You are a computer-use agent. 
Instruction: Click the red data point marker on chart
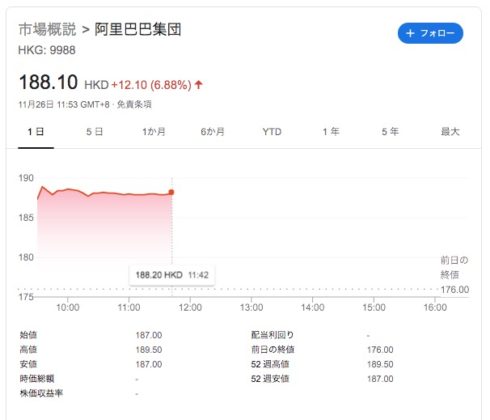171,192
